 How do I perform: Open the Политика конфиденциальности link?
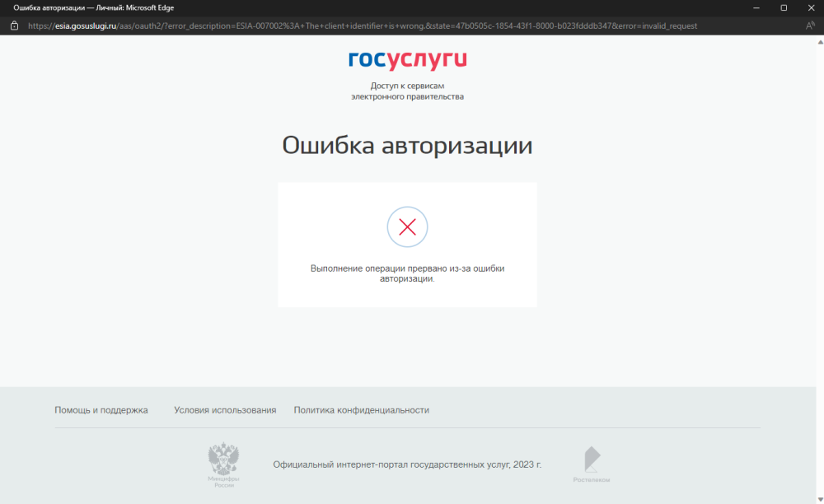pos(361,410)
